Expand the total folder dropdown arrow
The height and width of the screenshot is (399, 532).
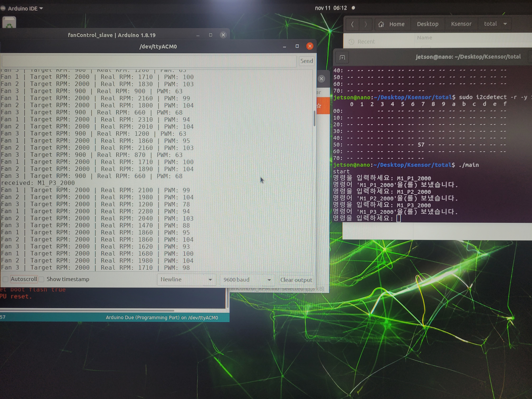[x=505, y=24]
